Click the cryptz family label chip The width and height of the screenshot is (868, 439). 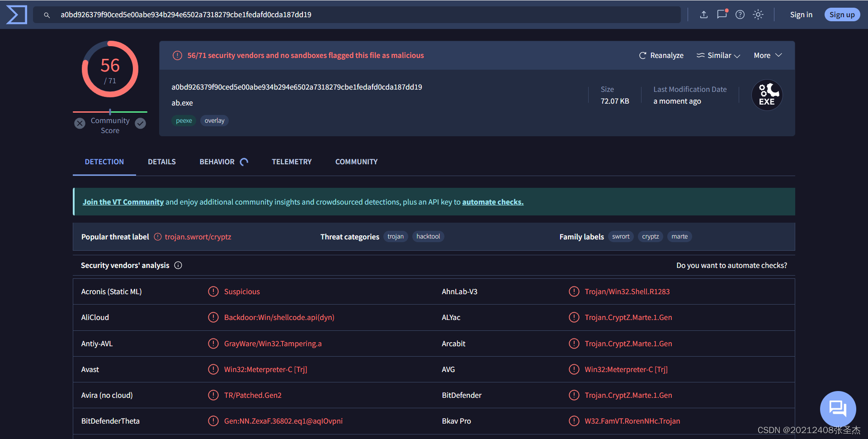651,236
